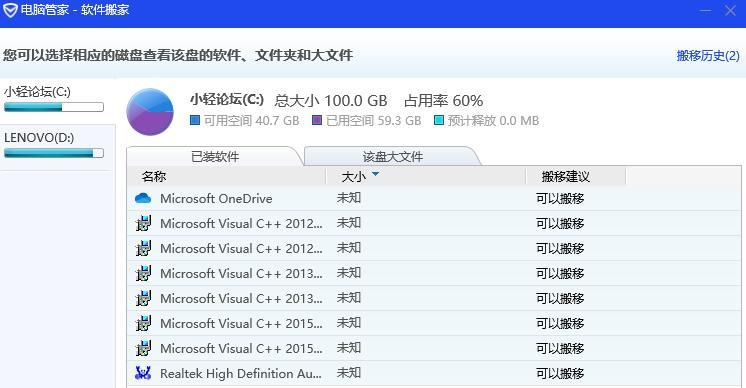Click the disk usage pie chart icon

click(150, 112)
